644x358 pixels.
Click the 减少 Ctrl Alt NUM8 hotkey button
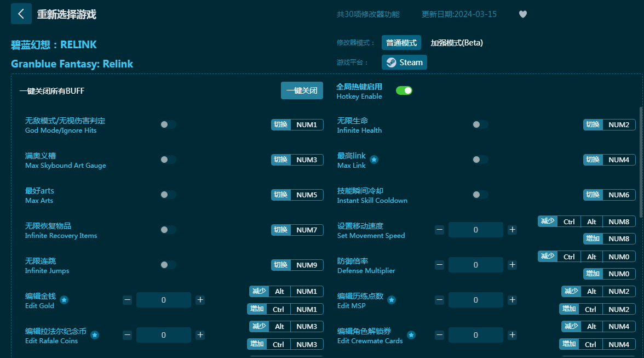pos(586,221)
